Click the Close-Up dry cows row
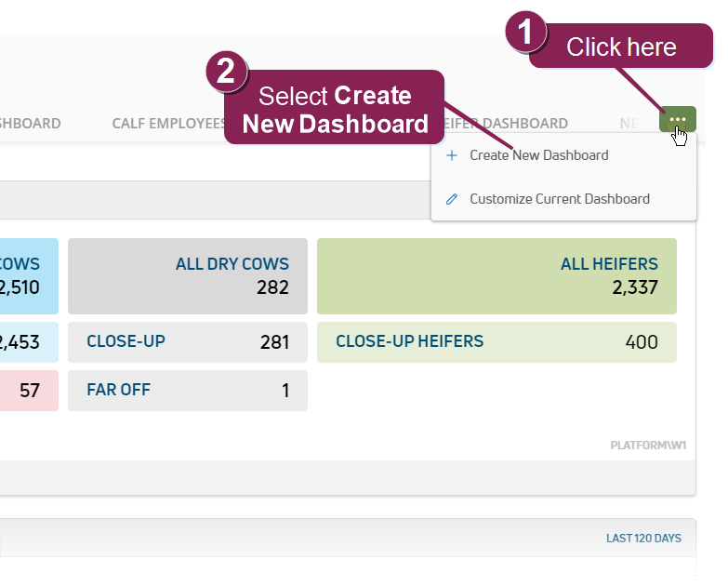 point(187,342)
